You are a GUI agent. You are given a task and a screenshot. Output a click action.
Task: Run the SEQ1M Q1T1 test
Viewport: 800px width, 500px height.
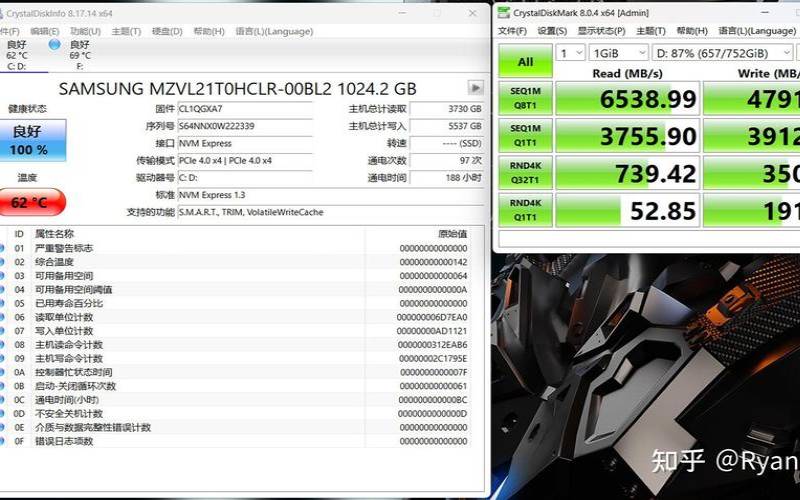click(525, 135)
